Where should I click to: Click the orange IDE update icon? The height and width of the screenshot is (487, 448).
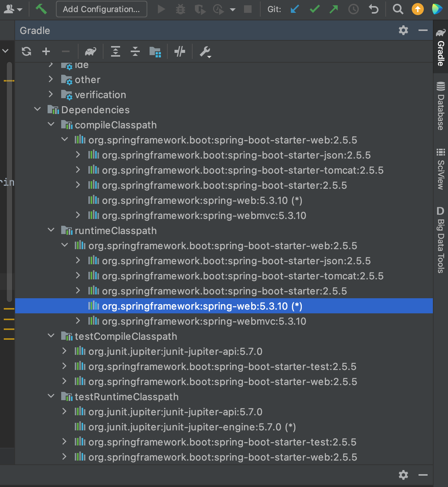pyautogui.click(x=418, y=9)
